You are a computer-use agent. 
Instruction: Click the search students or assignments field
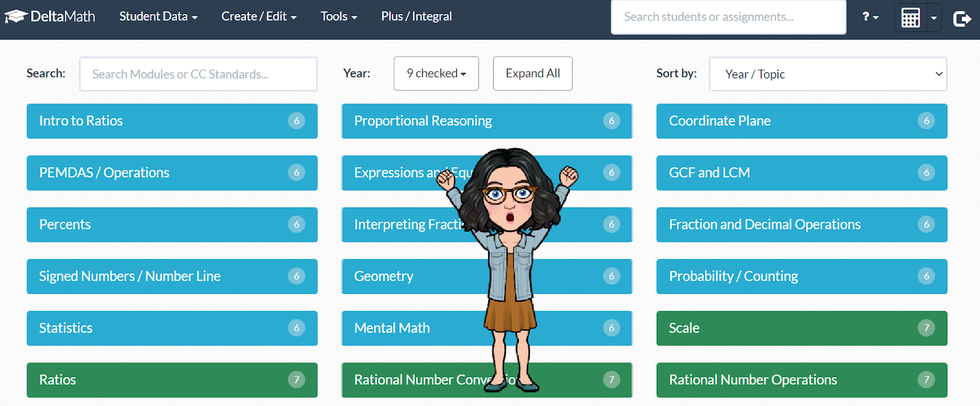click(728, 17)
